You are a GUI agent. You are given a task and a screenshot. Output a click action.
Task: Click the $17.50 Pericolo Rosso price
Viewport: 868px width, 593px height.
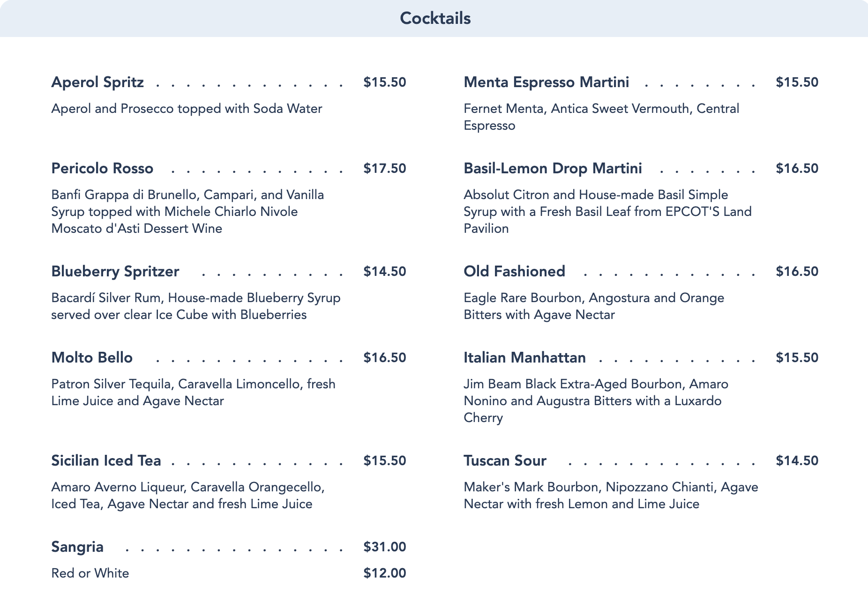pyautogui.click(x=384, y=168)
